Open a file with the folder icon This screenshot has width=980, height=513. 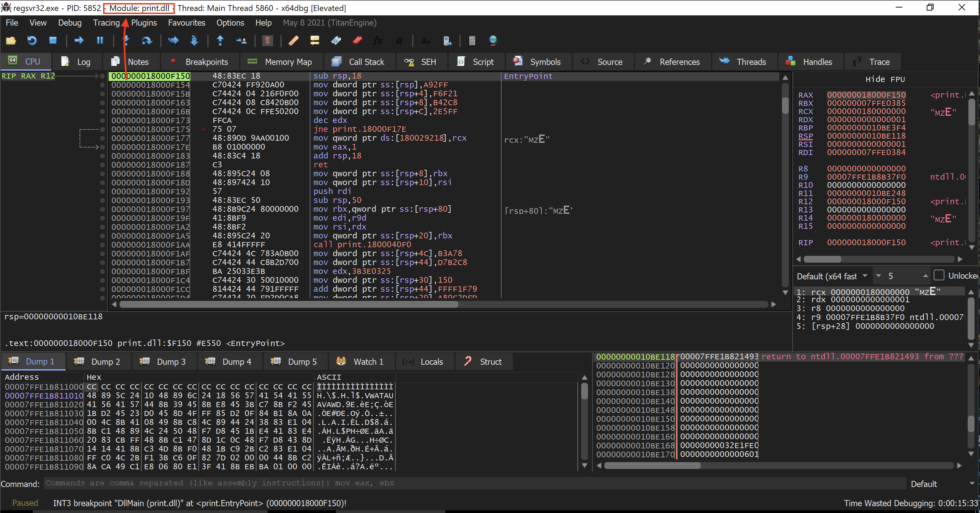(x=11, y=41)
